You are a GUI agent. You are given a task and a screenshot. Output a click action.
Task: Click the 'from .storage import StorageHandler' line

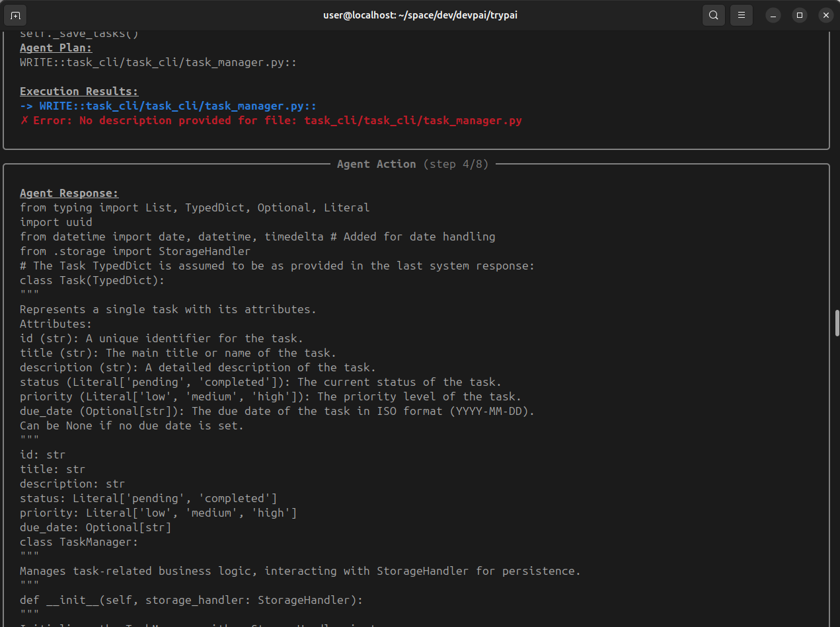coord(135,251)
